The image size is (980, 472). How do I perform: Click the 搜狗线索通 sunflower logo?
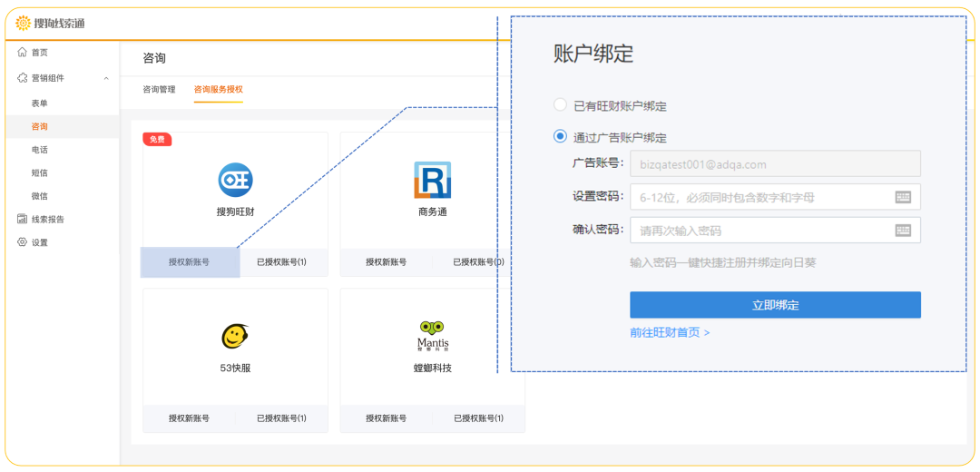pyautogui.click(x=23, y=24)
